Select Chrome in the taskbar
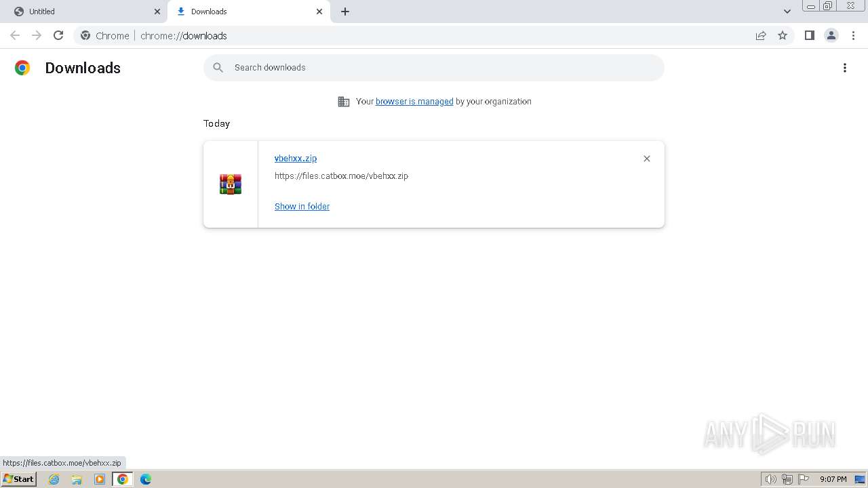The width and height of the screenshot is (868, 488). tap(123, 479)
